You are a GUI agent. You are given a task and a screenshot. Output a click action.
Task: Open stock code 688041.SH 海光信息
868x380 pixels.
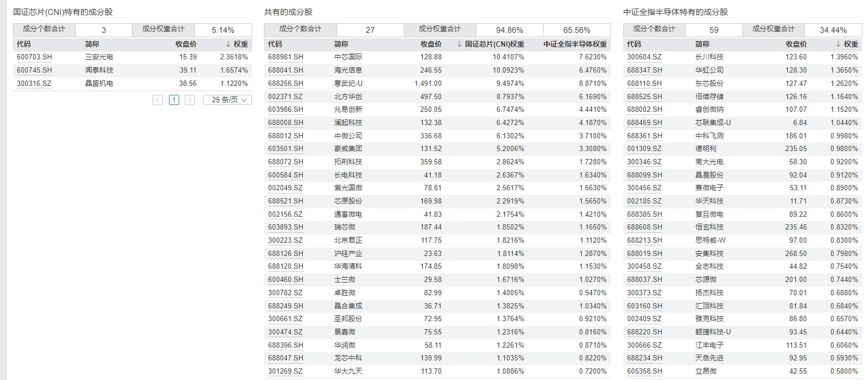click(286, 70)
